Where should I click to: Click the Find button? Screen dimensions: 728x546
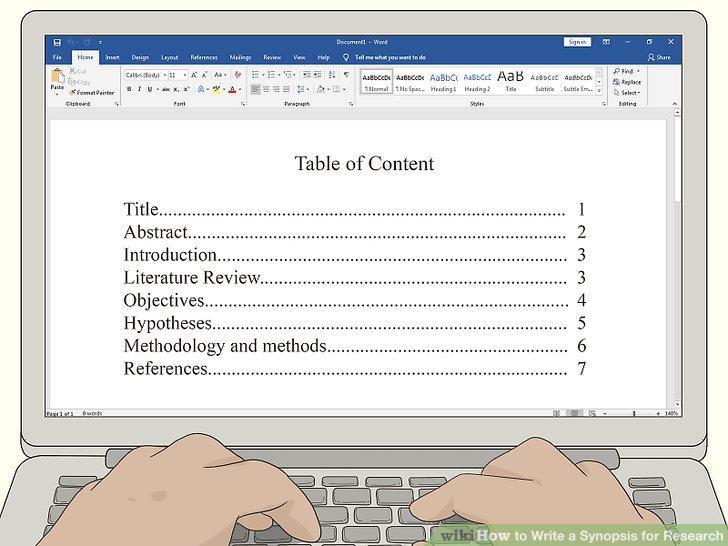[x=624, y=71]
